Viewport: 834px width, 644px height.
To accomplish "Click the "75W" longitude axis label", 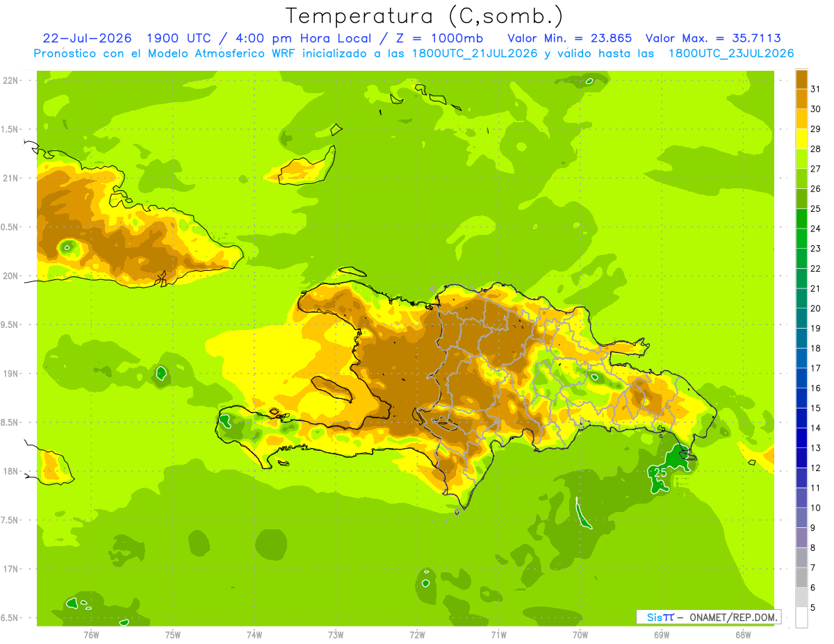I will point(172,635).
